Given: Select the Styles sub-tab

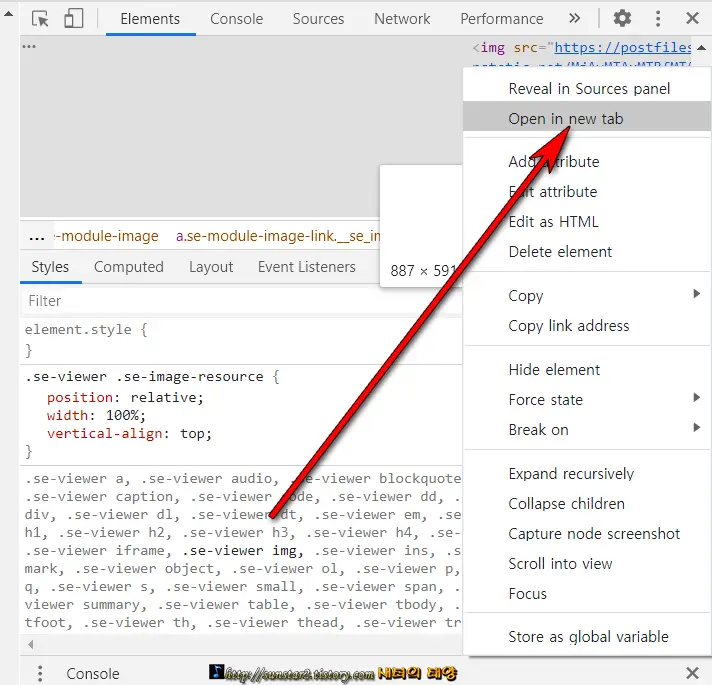Looking at the screenshot, I should click(x=50, y=267).
